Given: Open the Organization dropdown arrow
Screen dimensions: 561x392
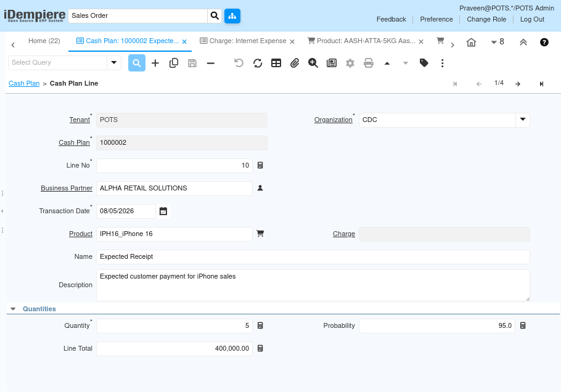Looking at the screenshot, I should click(x=523, y=120).
